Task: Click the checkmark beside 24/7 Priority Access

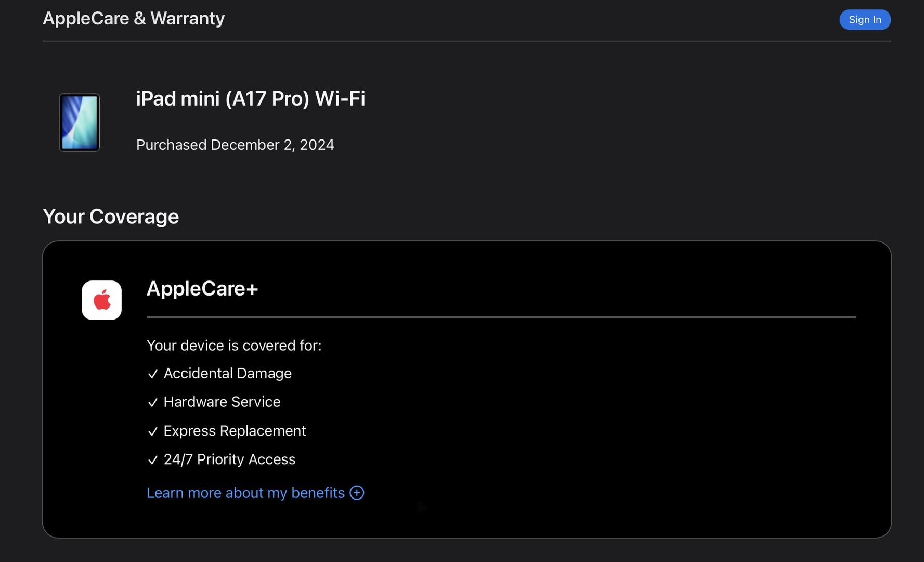Action: coord(153,461)
